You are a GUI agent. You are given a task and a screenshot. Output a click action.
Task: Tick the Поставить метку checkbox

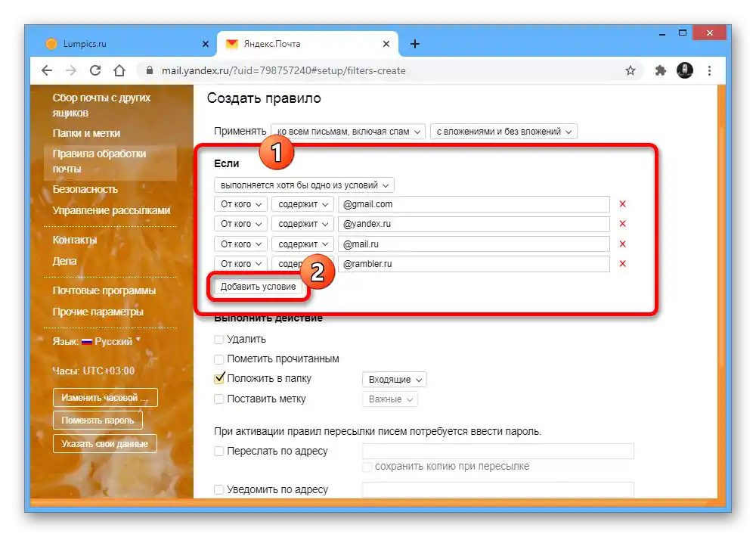(x=219, y=399)
